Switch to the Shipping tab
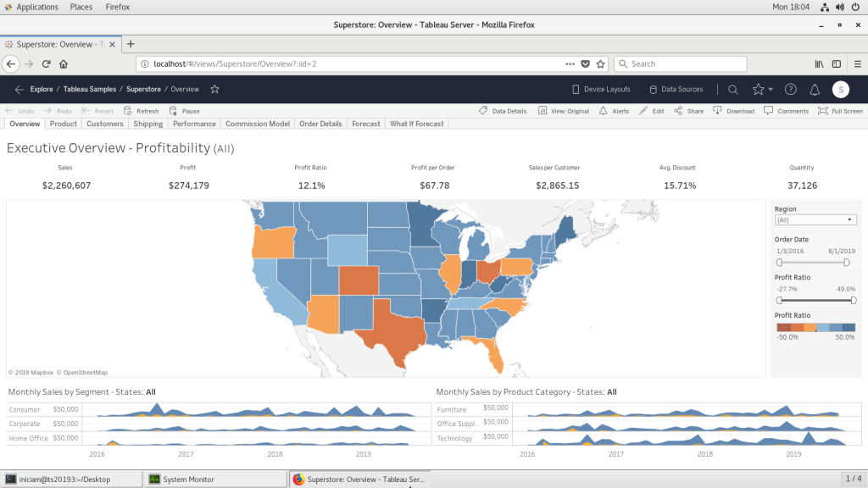The image size is (868, 488). coord(148,124)
